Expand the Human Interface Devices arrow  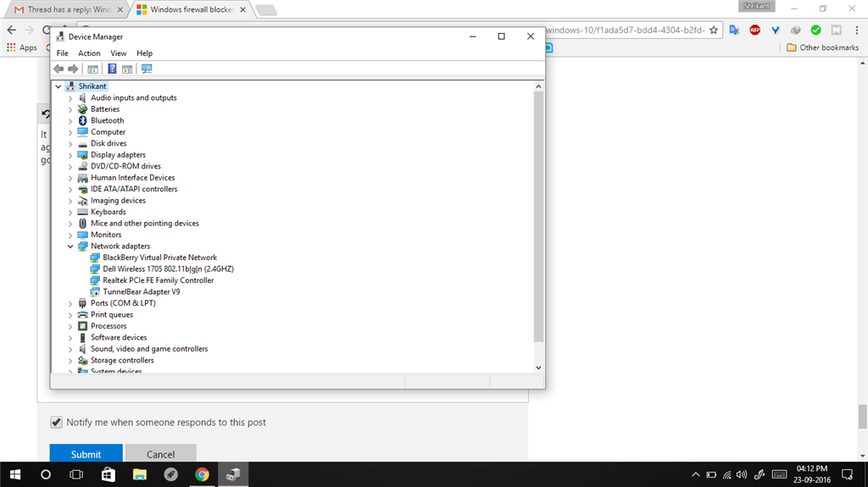(x=70, y=178)
